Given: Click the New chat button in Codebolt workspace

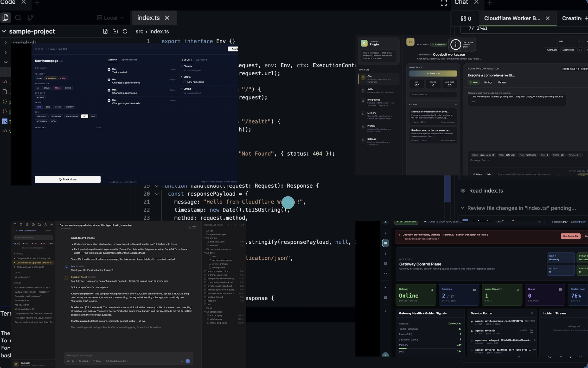Looking at the screenshot, I should click(x=433, y=73).
